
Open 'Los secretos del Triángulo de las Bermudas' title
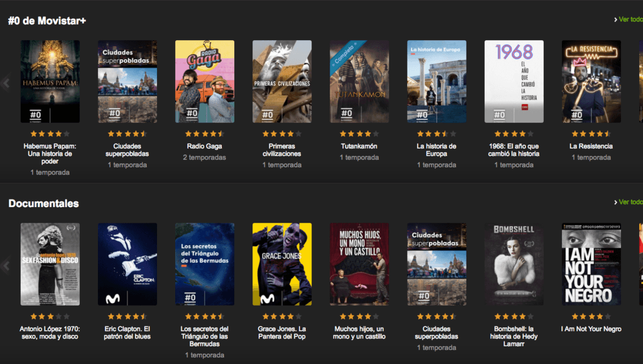(x=205, y=336)
